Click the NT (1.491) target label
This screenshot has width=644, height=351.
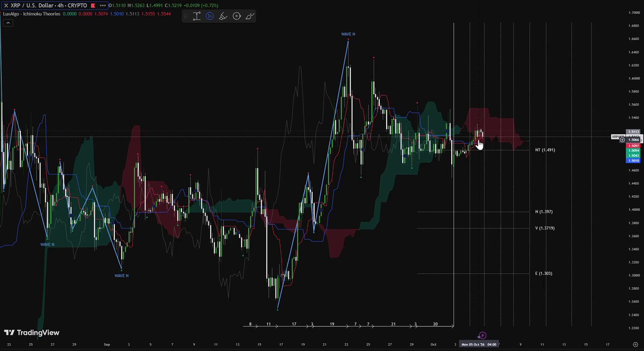pyautogui.click(x=545, y=150)
